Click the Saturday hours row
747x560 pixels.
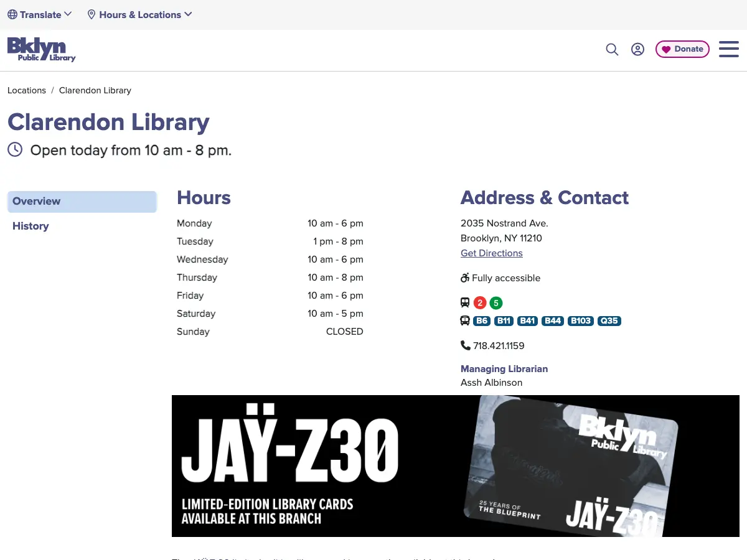click(x=270, y=314)
